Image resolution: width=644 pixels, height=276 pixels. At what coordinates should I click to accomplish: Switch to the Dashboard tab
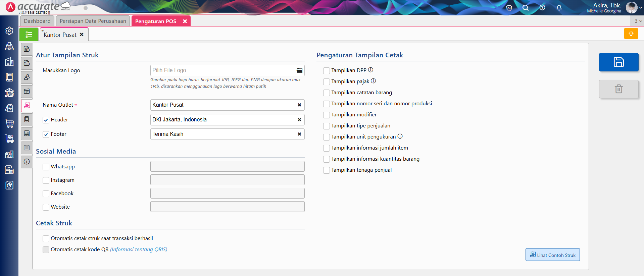tap(37, 21)
